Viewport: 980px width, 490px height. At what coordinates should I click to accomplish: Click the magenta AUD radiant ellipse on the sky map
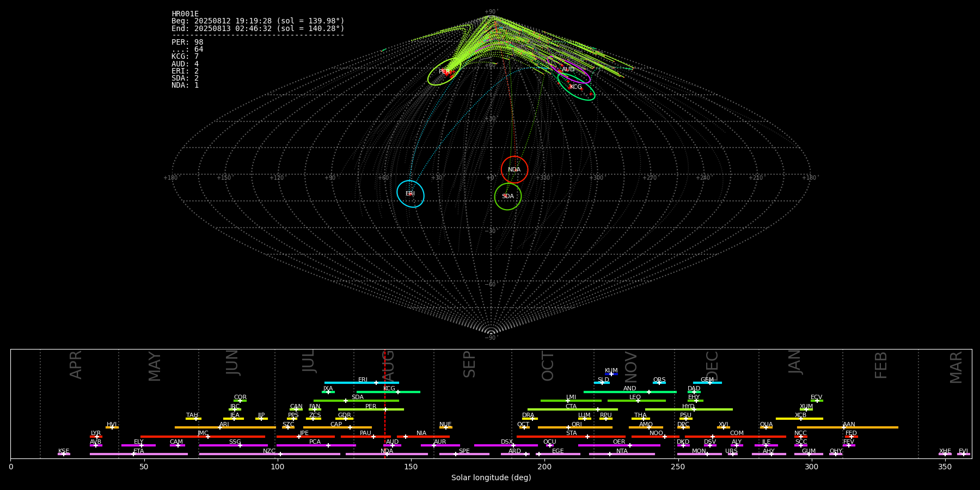pos(568,70)
